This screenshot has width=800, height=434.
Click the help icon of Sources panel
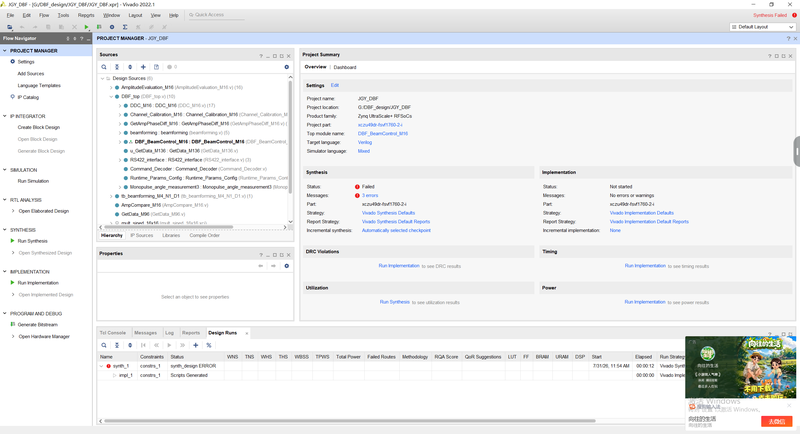tap(261, 56)
